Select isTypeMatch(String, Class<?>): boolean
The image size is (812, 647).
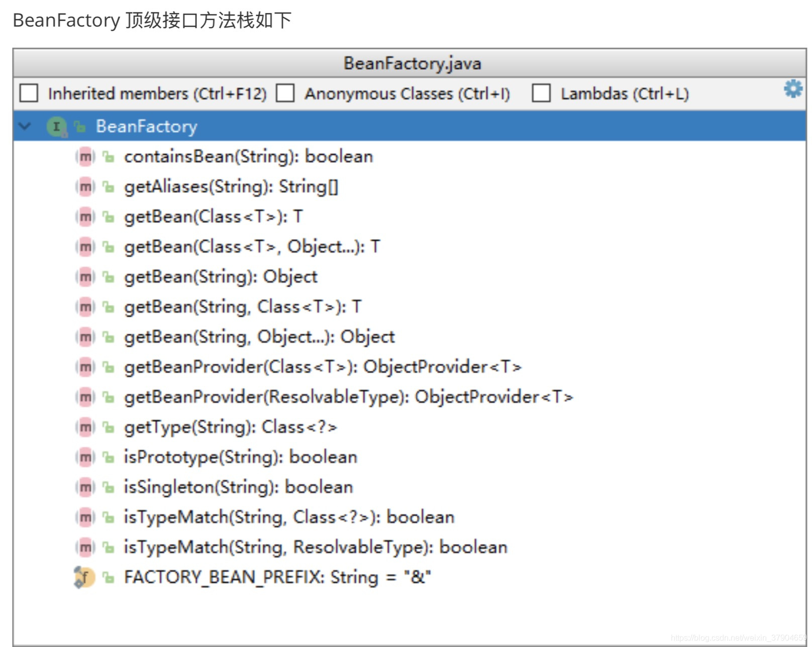click(x=289, y=517)
